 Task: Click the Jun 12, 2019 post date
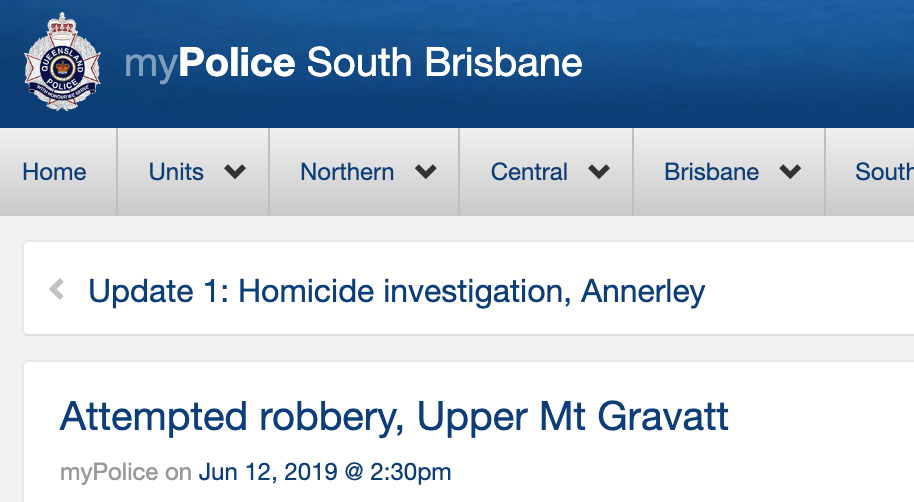[267, 472]
